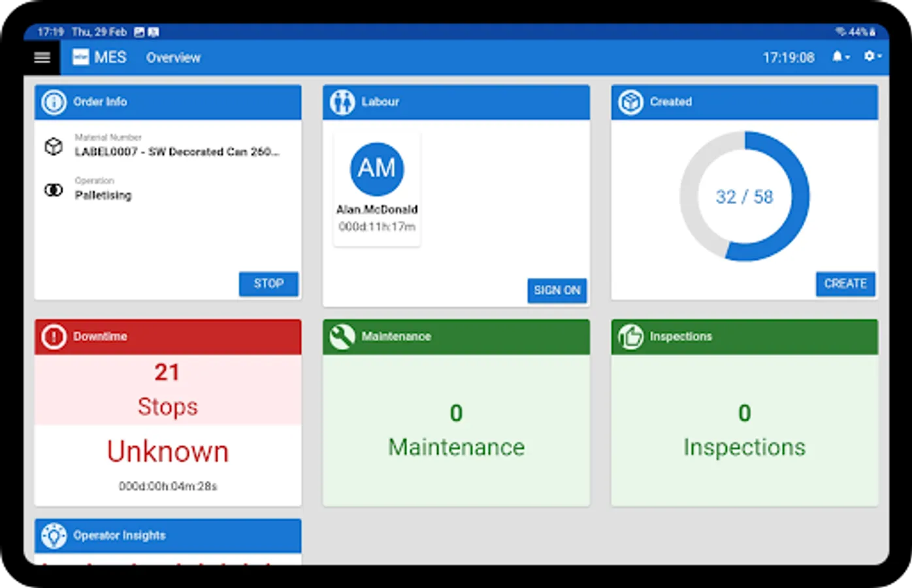Click the 000d:00h:04m:28s downtime timer

pyautogui.click(x=168, y=486)
